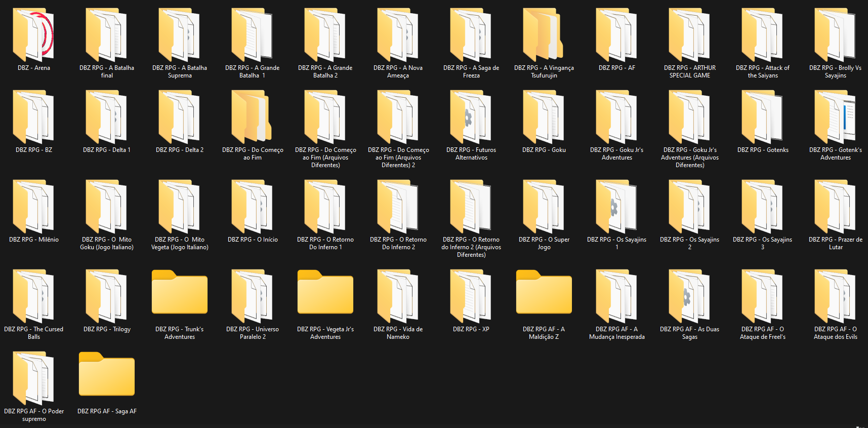Select the DBZ RPG - Delta 2 folder
868x428 pixels.
pyautogui.click(x=179, y=117)
